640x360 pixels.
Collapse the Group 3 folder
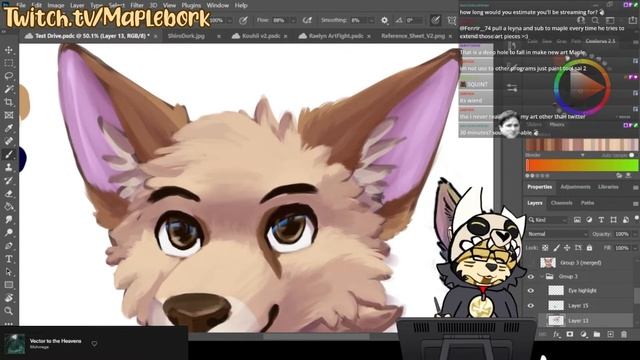click(x=542, y=277)
